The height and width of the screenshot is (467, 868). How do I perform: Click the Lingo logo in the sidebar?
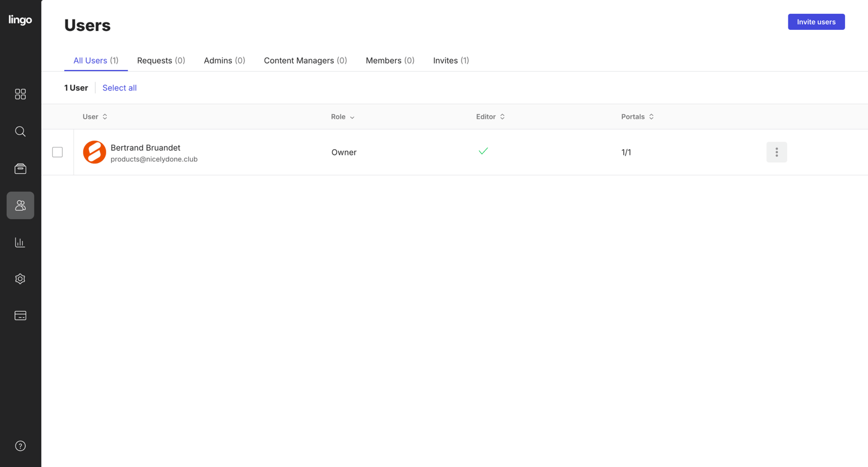(x=20, y=20)
